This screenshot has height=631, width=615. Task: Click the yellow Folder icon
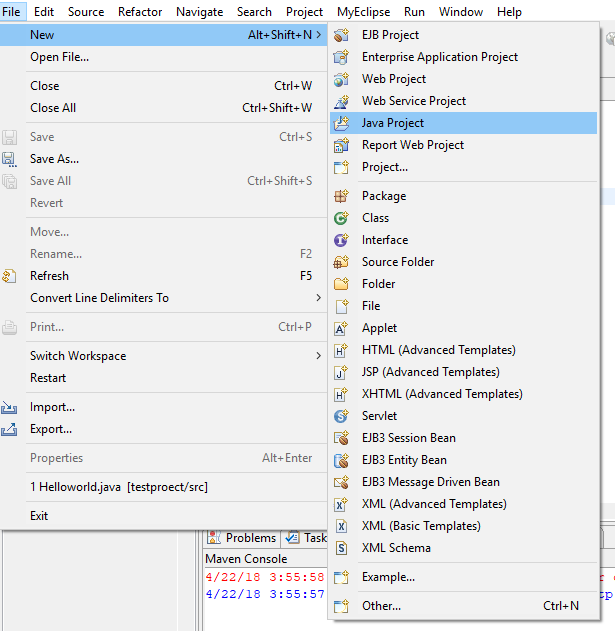[341, 284]
